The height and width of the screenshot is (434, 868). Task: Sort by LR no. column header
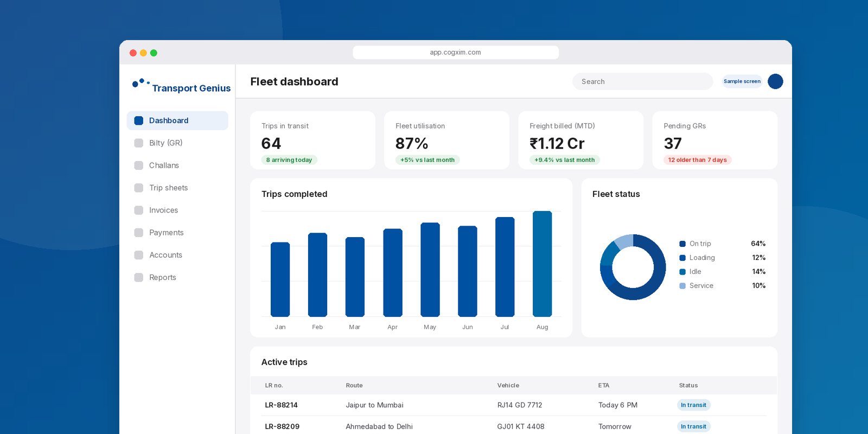(x=274, y=385)
